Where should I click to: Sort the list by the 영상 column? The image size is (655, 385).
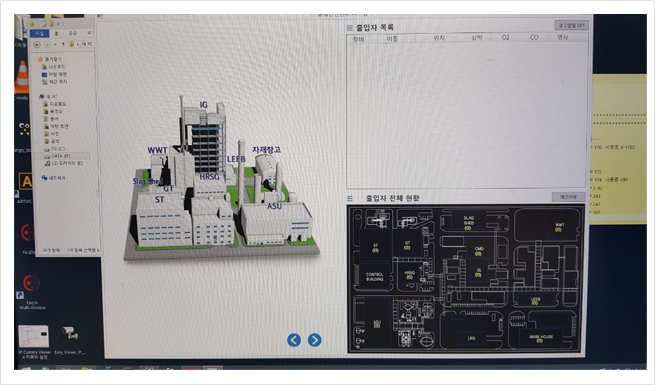563,37
